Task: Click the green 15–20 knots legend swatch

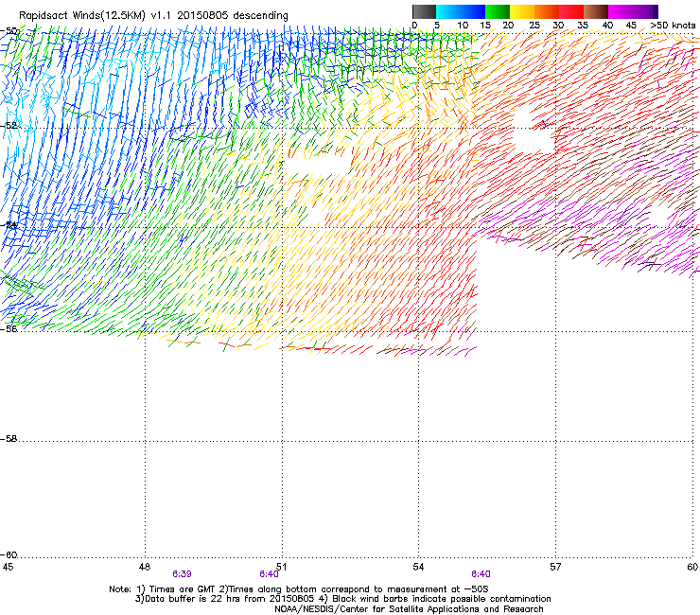Action: (498, 11)
